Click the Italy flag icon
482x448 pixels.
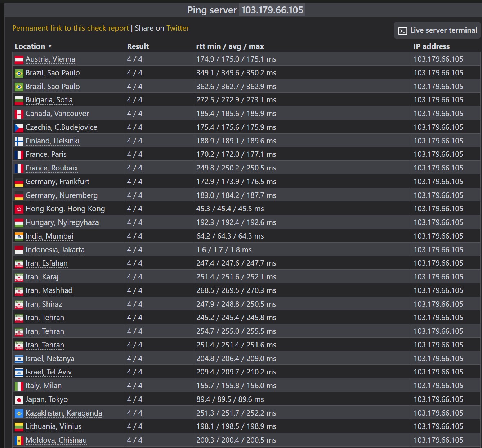pyautogui.click(x=19, y=386)
